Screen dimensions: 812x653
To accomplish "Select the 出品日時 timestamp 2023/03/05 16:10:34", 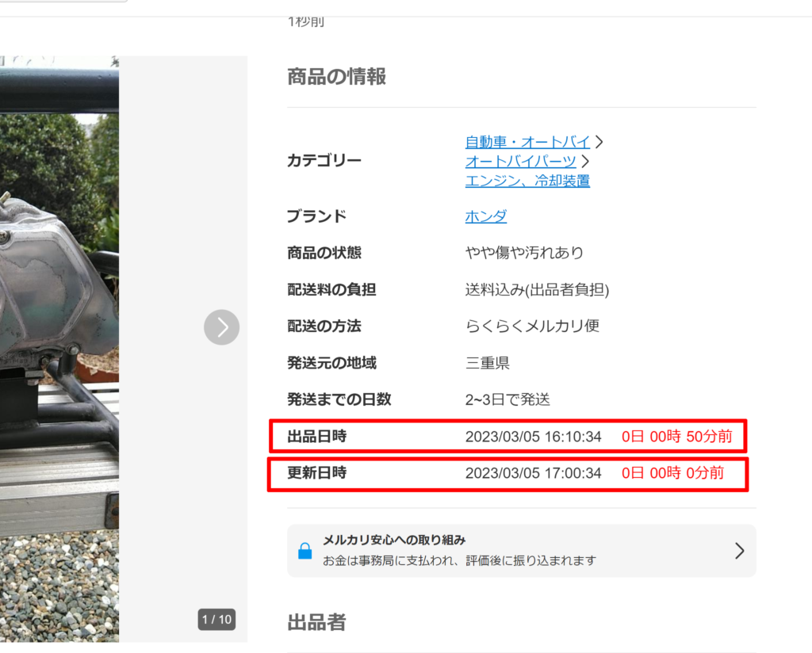I will point(533,436).
